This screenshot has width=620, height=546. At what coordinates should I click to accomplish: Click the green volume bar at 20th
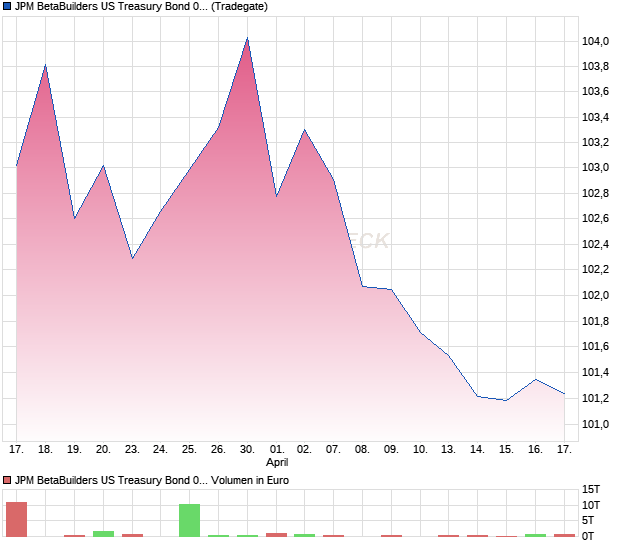103,533
